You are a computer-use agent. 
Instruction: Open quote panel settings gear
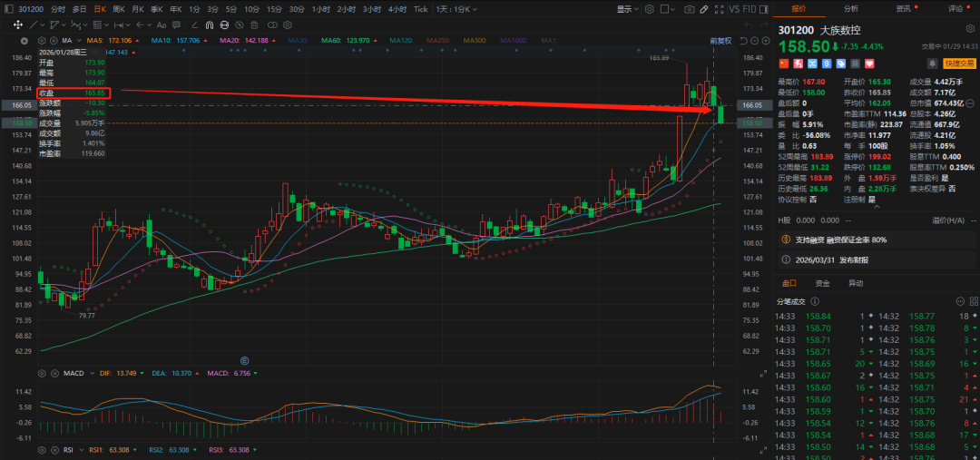970,29
